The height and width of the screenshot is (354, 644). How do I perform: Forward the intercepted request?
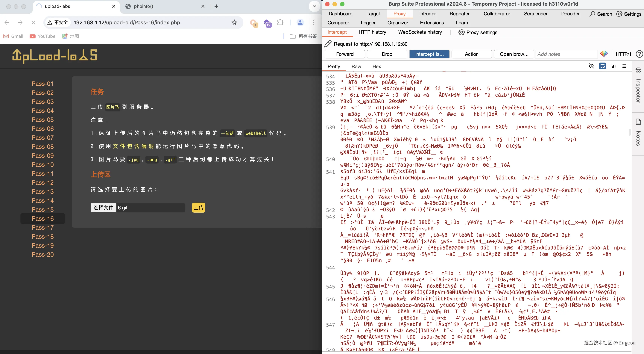coord(344,54)
